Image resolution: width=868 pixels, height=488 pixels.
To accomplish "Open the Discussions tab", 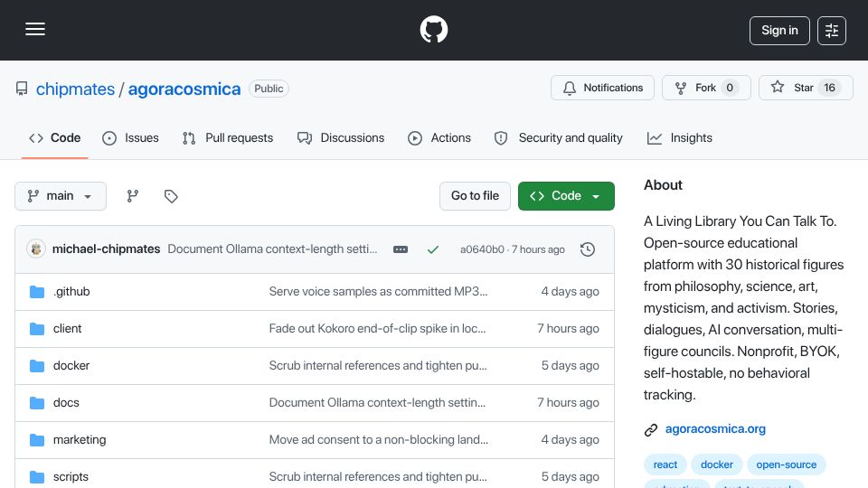I will [x=341, y=137].
